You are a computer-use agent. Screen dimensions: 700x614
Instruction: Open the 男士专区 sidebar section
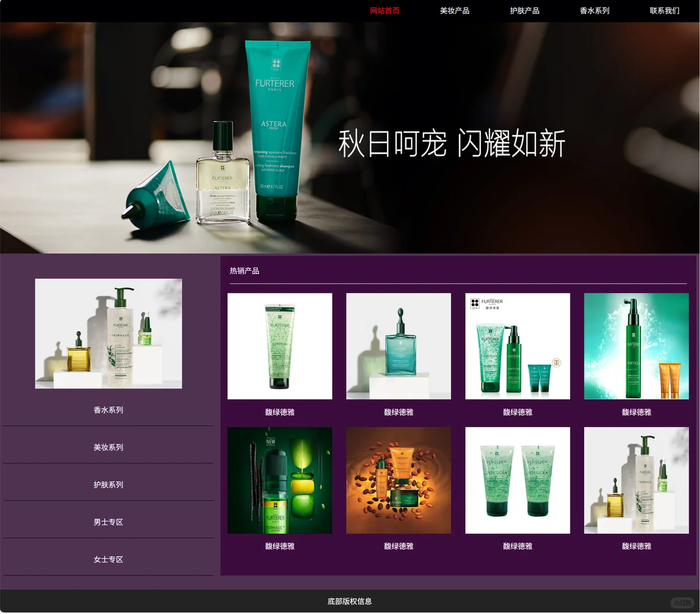click(108, 522)
